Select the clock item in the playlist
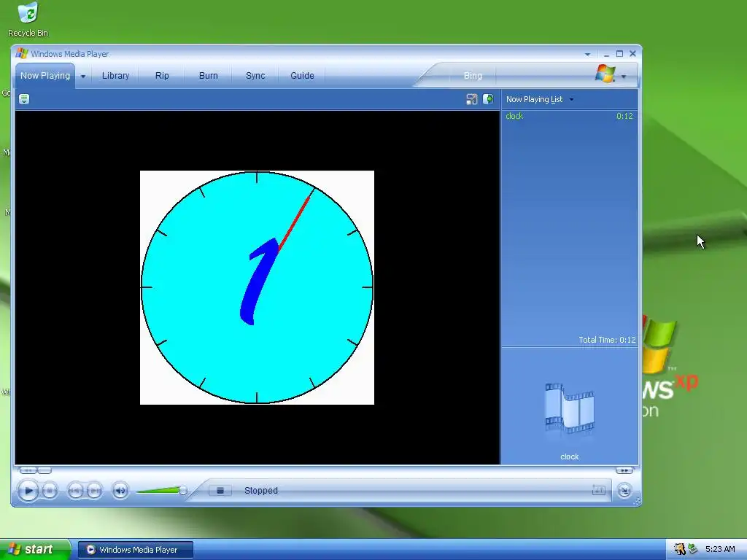Viewport: 747px width, 560px height. point(569,116)
